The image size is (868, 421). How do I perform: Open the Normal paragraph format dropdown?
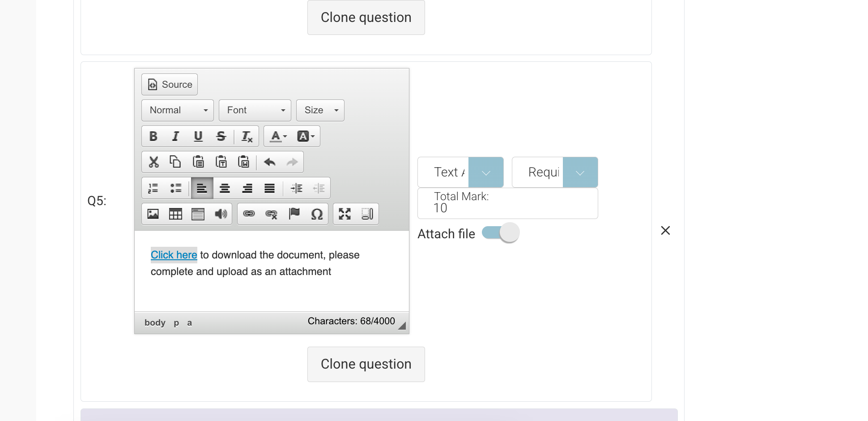pos(177,110)
